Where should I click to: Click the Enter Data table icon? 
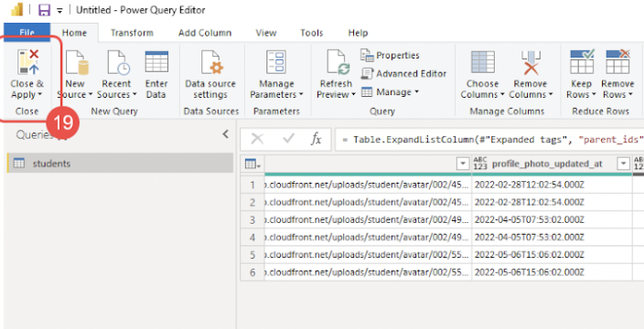(x=156, y=62)
